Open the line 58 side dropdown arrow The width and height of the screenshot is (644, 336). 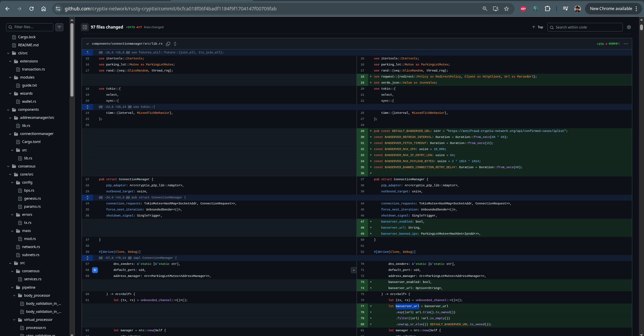(x=354, y=270)
